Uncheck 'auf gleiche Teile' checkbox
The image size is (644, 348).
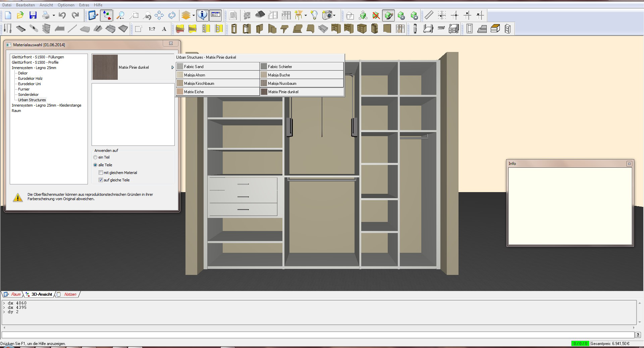[101, 180]
